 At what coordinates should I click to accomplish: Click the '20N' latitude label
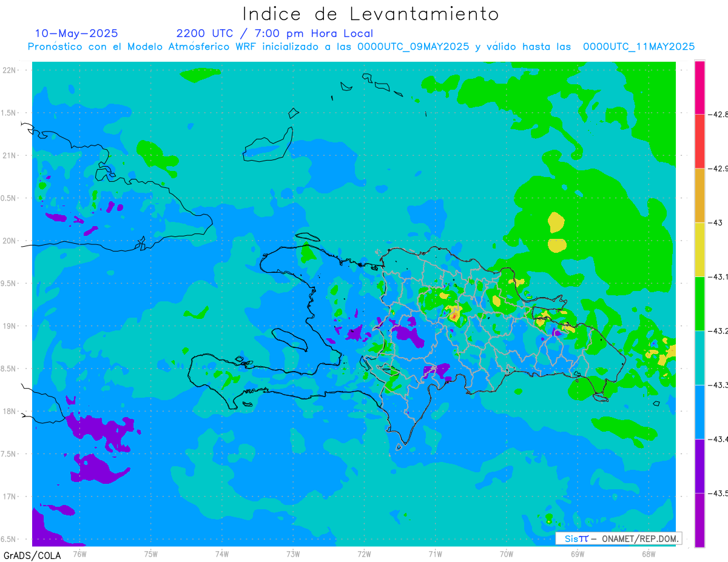coord(10,241)
